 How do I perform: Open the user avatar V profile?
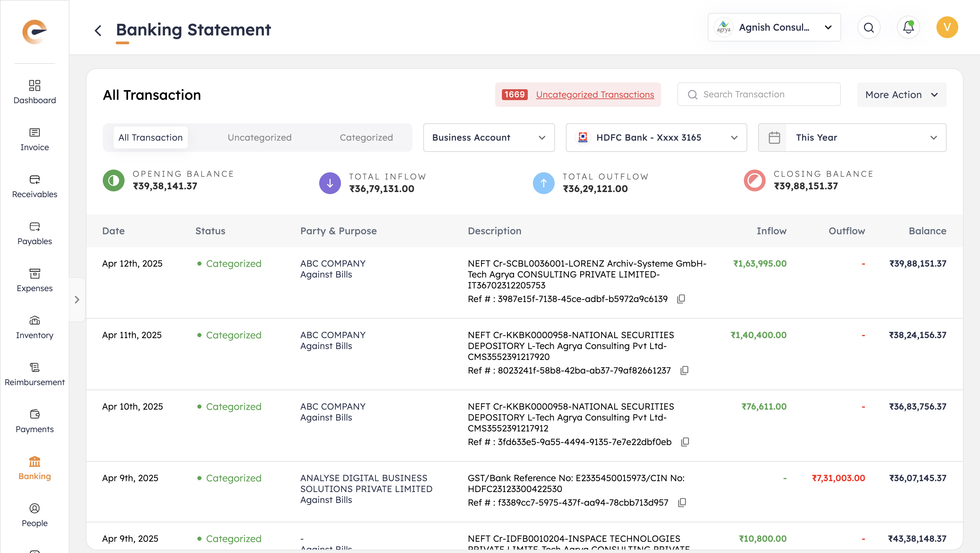click(x=947, y=27)
